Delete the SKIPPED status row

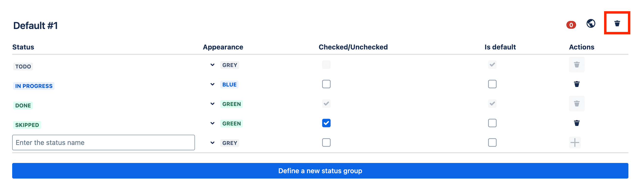[x=577, y=123]
